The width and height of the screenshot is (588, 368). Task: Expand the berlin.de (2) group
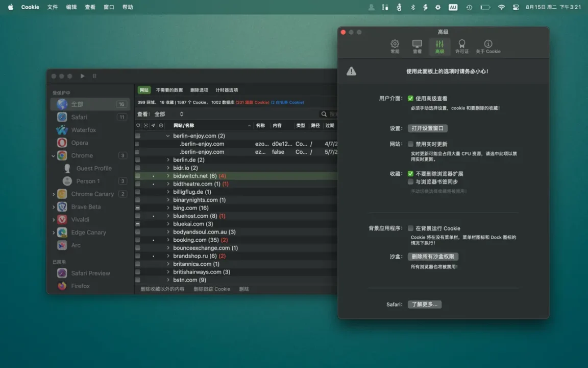coord(167,160)
